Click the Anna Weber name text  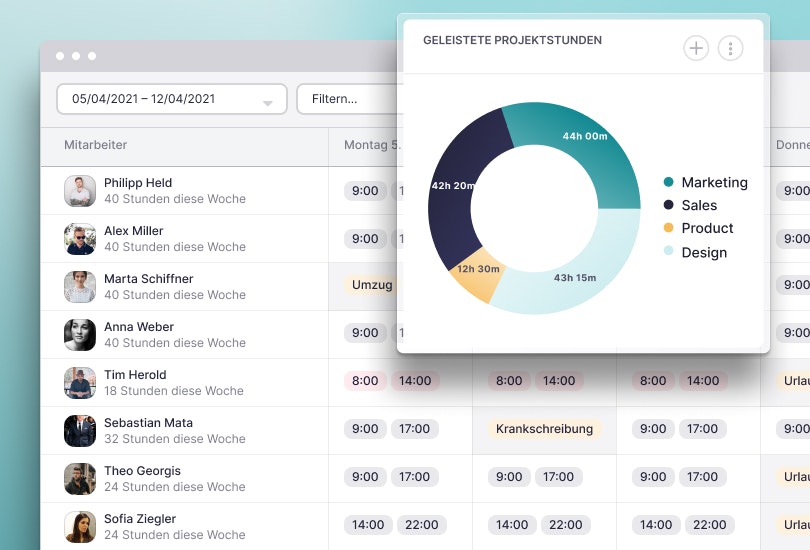coord(139,327)
